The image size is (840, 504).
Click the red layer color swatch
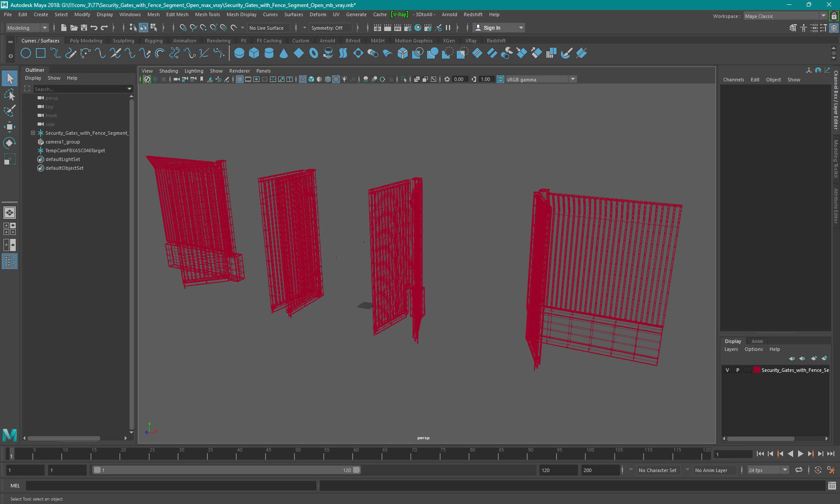click(757, 370)
